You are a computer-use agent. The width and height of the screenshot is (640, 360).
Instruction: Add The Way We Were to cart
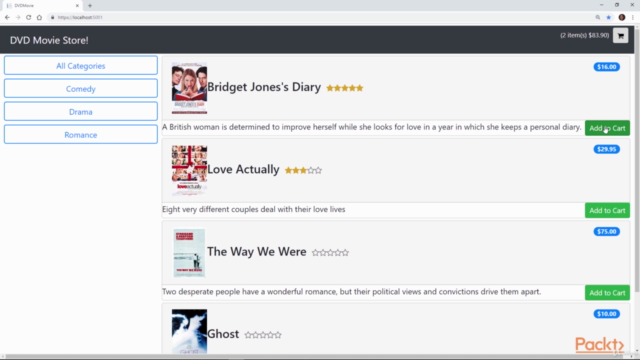[607, 293]
